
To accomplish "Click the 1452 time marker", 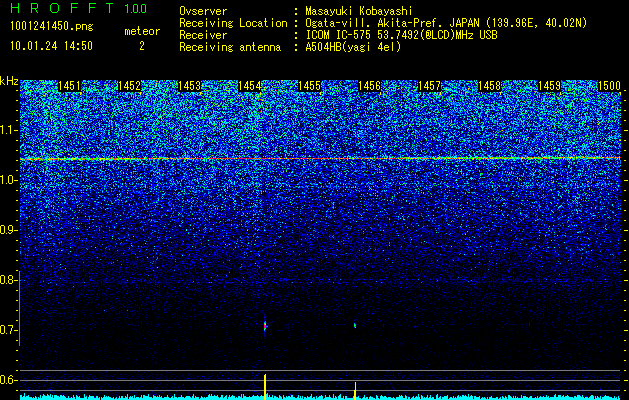I will [129, 86].
